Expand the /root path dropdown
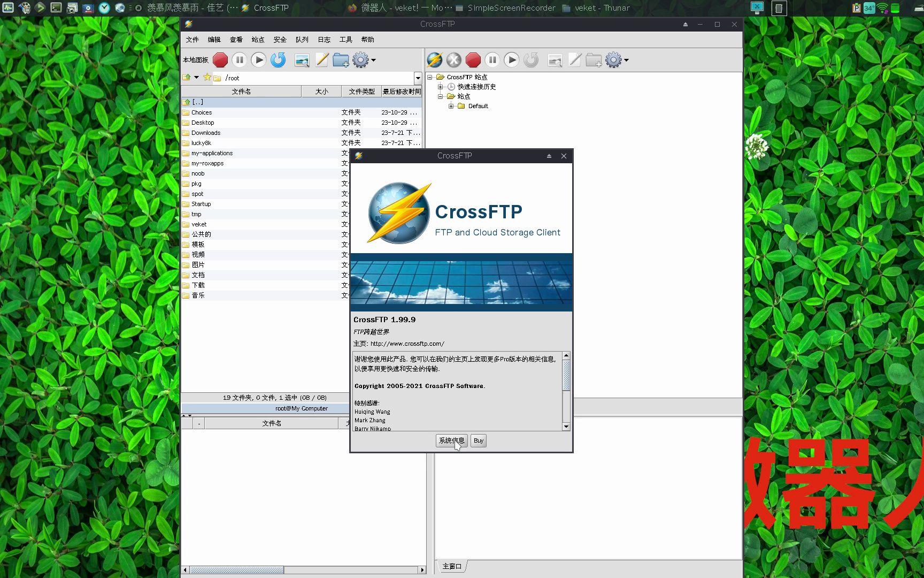 (418, 78)
